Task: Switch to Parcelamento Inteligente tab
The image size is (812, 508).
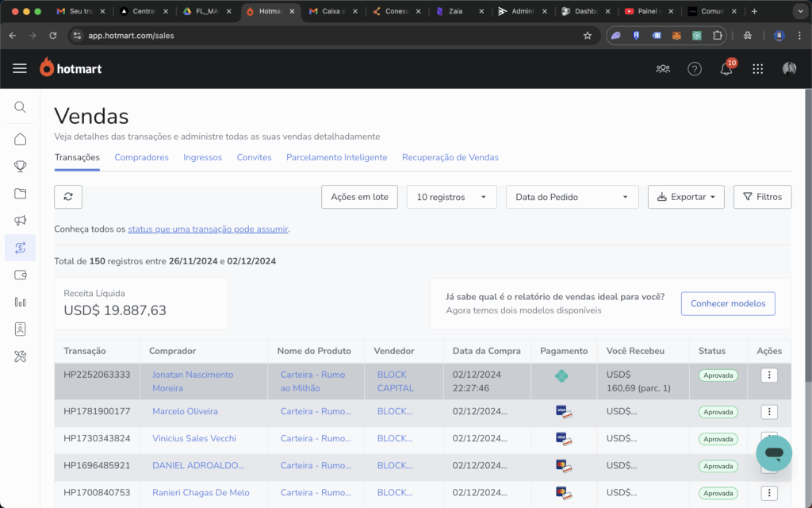Action: [336, 157]
